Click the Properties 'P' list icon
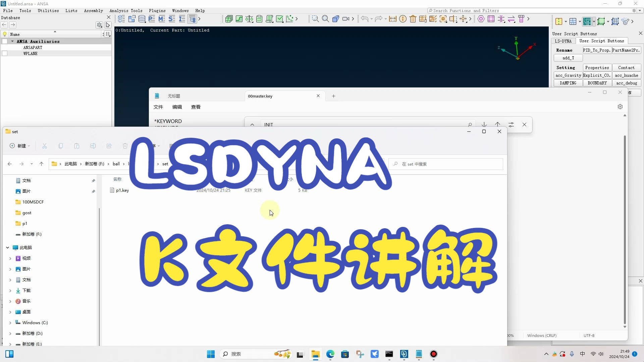Image resolution: width=644 pixels, height=362 pixels. tap(152, 19)
